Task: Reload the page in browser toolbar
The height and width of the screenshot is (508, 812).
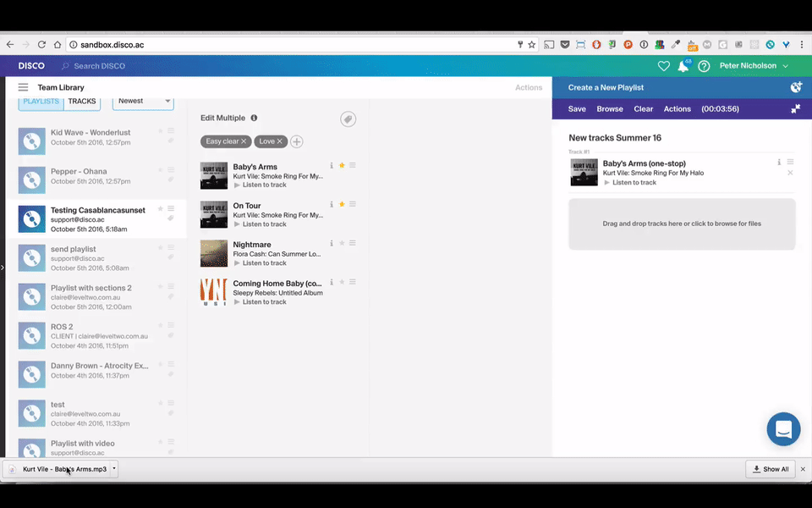Action: point(41,45)
